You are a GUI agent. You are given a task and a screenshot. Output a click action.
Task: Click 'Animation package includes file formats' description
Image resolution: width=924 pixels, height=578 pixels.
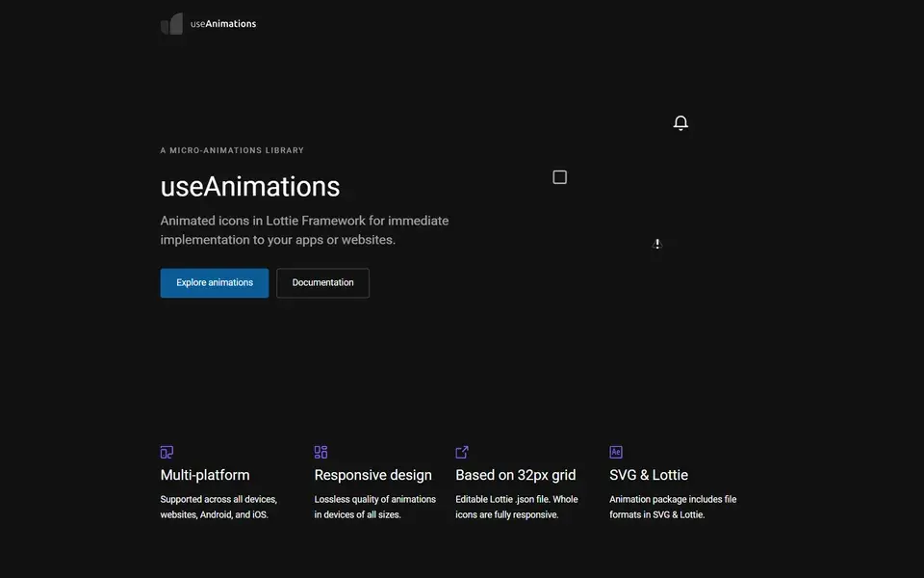coord(673,507)
